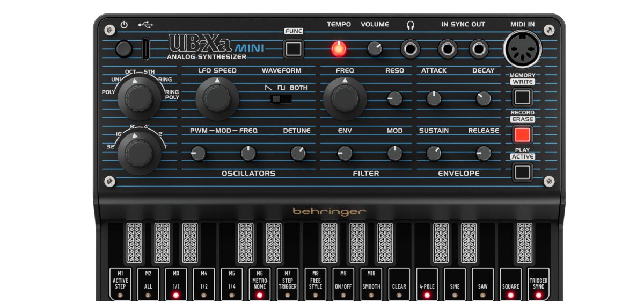Click the UB-Xa MINI logo
The height and width of the screenshot is (301, 644).
[x=216, y=44]
